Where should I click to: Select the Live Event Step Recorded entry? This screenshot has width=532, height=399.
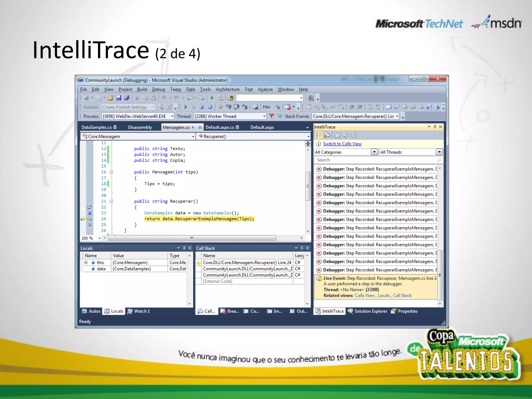tap(376, 287)
